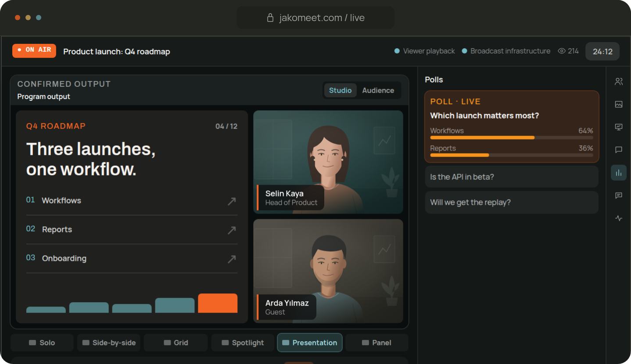The image size is (631, 364).
Task: Click the "Polls" panel heading
Action: (434, 79)
